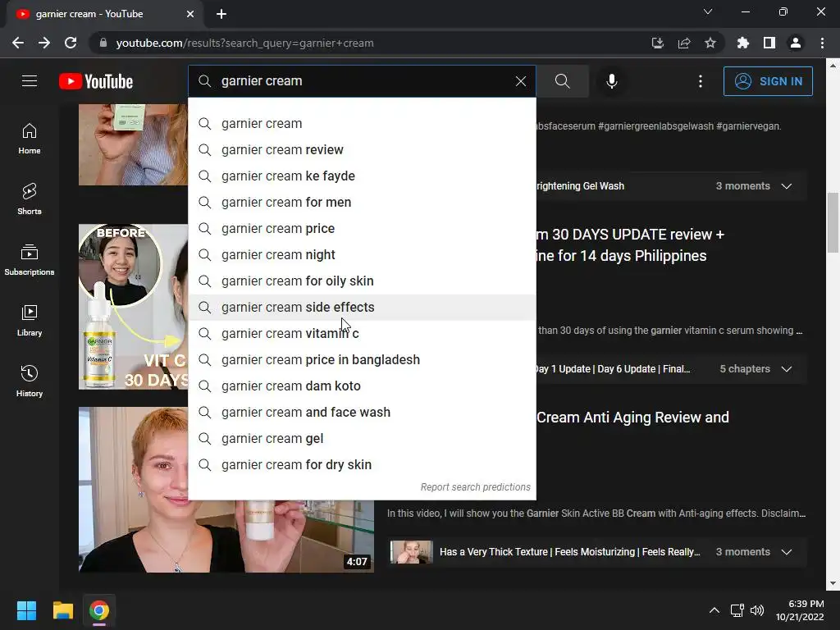Open the 4:07 BB cream video thumbnail
The width and height of the screenshot is (840, 630).
coord(226,536)
